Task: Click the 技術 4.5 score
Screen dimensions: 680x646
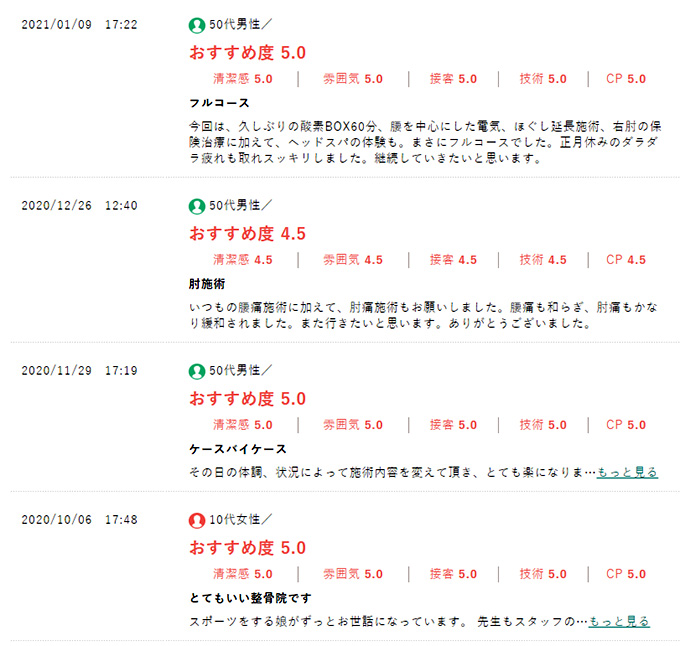Action: 543,260
